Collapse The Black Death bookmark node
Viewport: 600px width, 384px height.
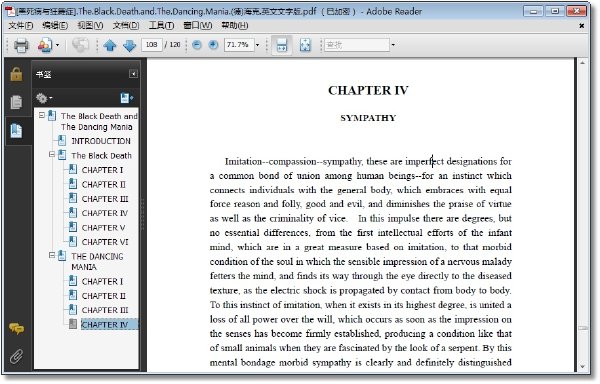point(52,155)
